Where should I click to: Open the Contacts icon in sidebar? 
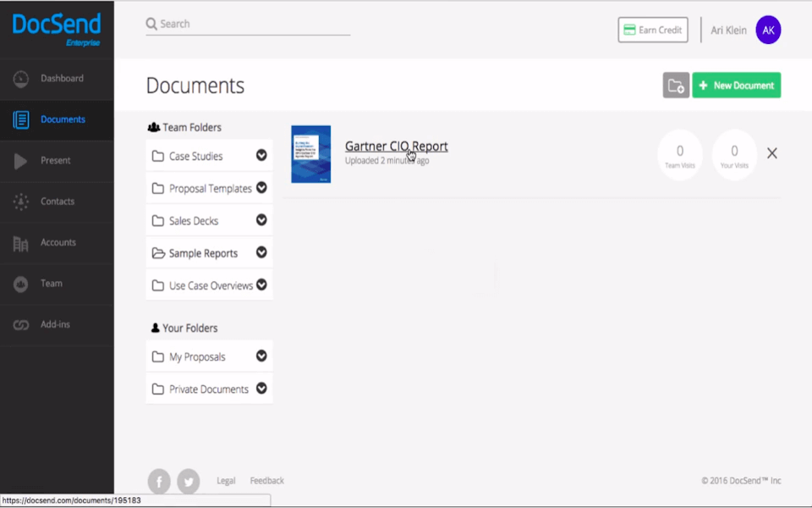point(20,202)
